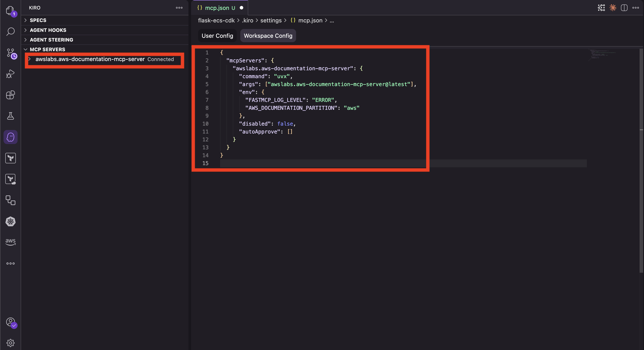Screen dimensions: 644x350
Task: Open the Run and Debug icon
Action: 10,74
